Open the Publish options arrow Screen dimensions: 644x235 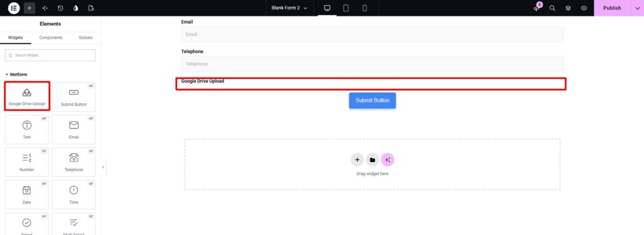[x=637, y=8]
